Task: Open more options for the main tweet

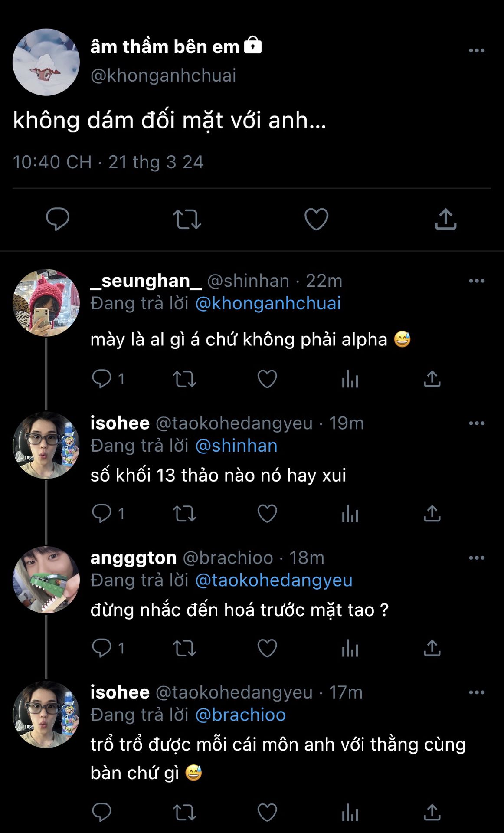Action: pos(477,51)
